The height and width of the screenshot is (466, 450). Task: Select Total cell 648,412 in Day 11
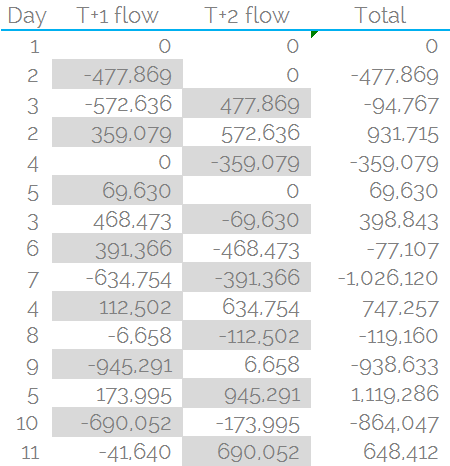click(x=381, y=451)
